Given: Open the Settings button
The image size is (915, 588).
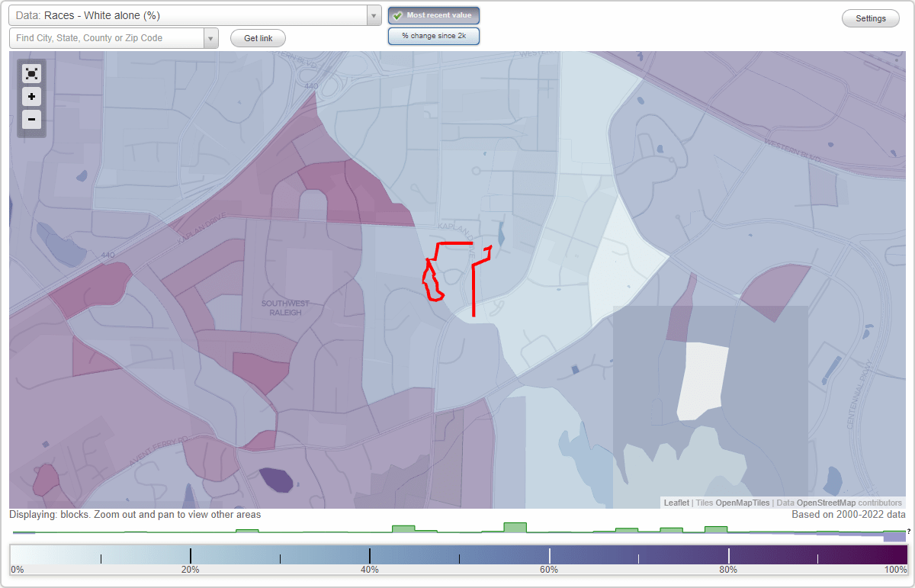Looking at the screenshot, I should pos(871,19).
